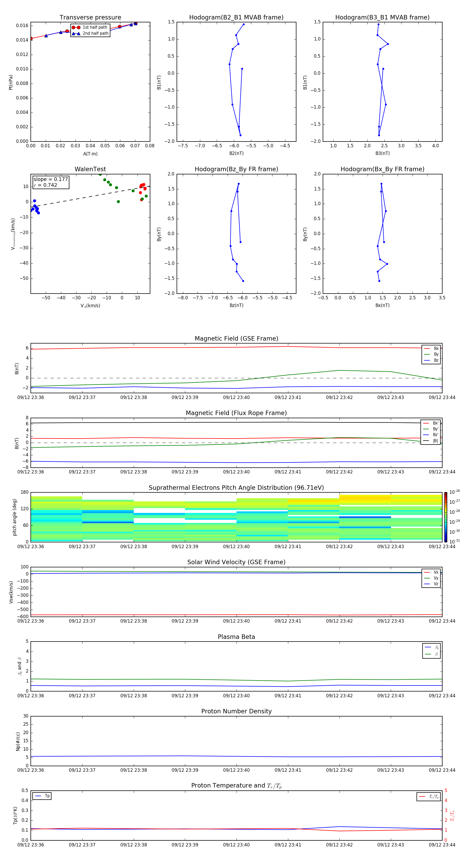Select the β entry in Plasma Beta legend
Viewport: 473px width, 868px height.
(431, 654)
